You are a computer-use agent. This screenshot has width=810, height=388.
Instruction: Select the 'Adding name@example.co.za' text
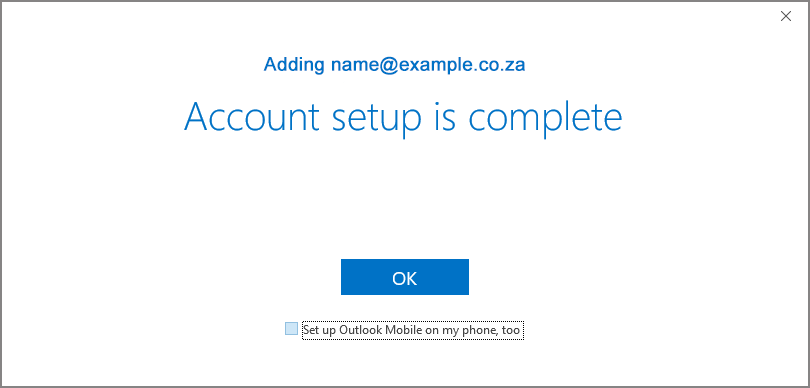[395, 65]
